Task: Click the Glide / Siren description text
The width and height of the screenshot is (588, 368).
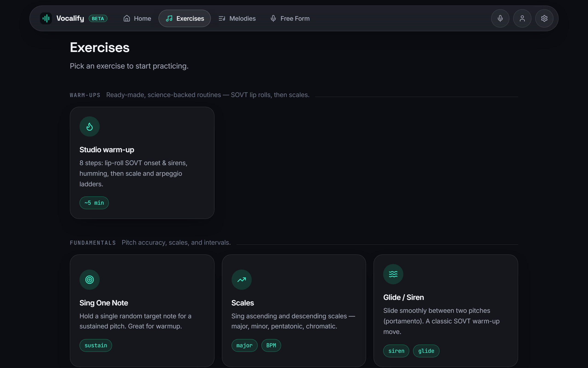Action: coord(441,321)
